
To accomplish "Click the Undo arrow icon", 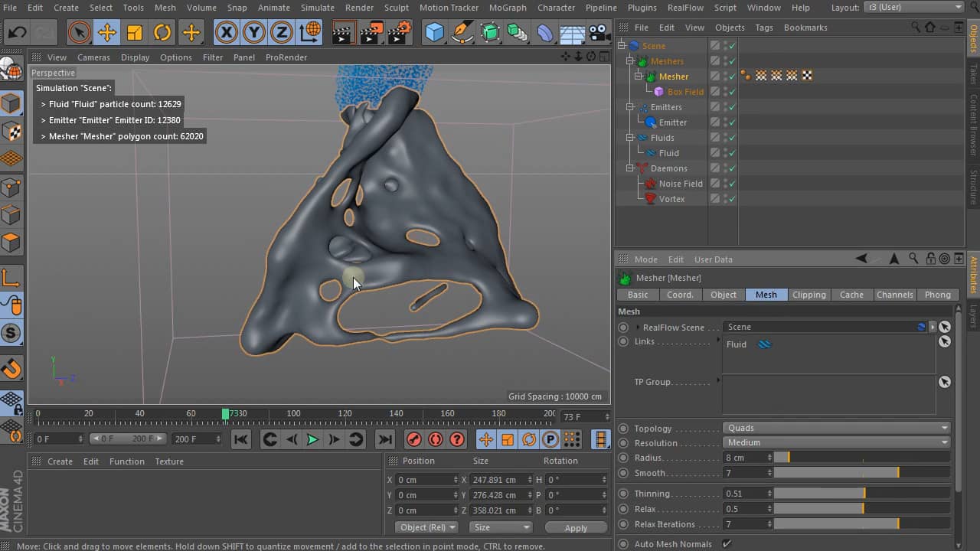I will [17, 33].
